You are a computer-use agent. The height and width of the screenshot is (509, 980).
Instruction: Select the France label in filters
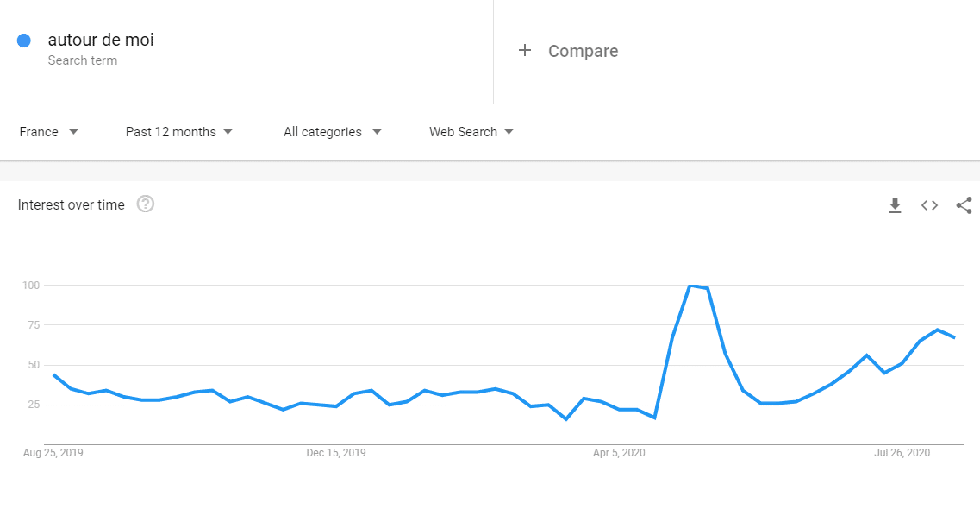pyautogui.click(x=39, y=132)
